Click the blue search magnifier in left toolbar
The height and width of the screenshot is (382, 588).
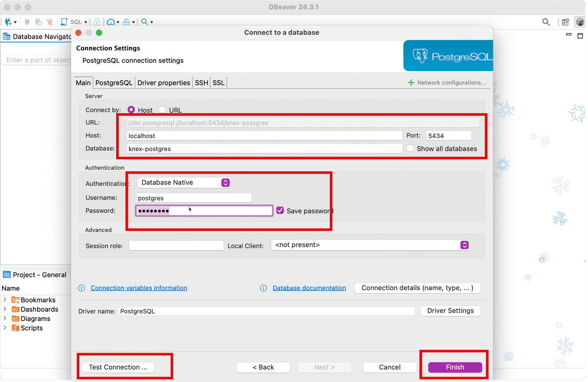(x=145, y=22)
